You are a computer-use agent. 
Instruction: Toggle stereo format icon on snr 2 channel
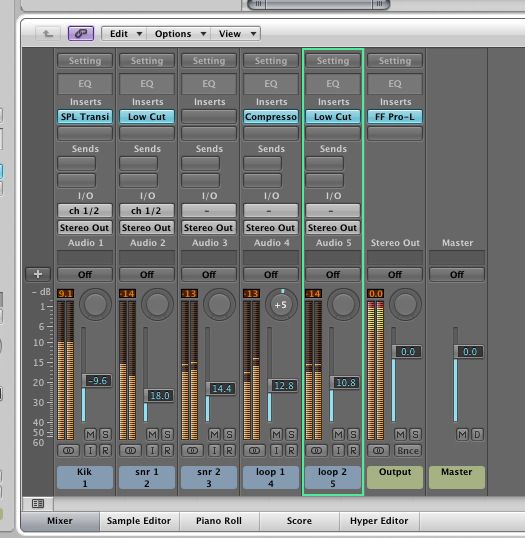pyautogui.click(x=192, y=450)
